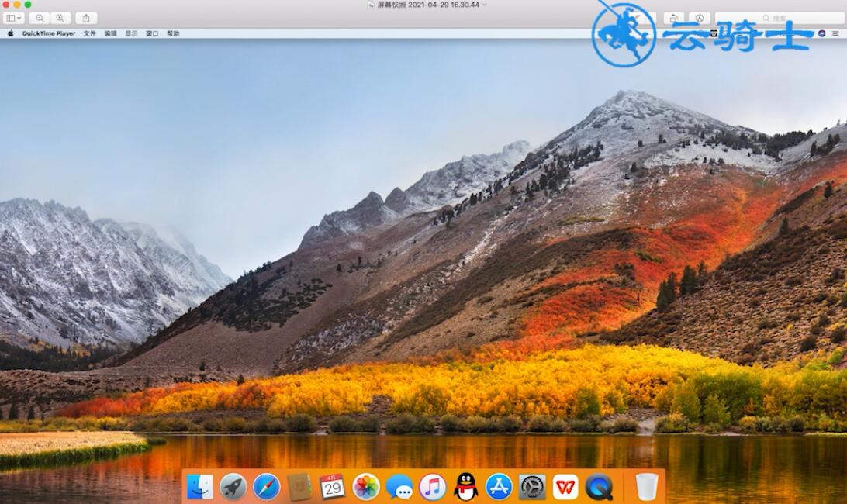Open Finder from the Dock
Screen dimensions: 847x504
point(200,487)
